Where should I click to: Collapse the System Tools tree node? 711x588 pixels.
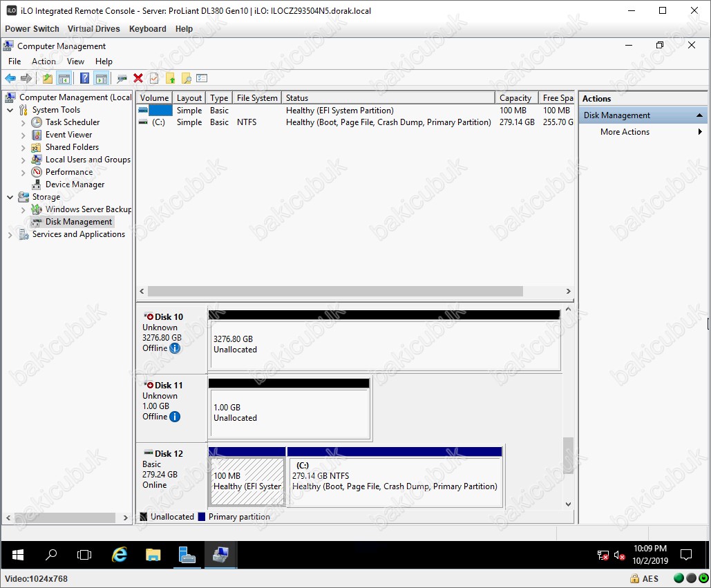[x=10, y=110]
